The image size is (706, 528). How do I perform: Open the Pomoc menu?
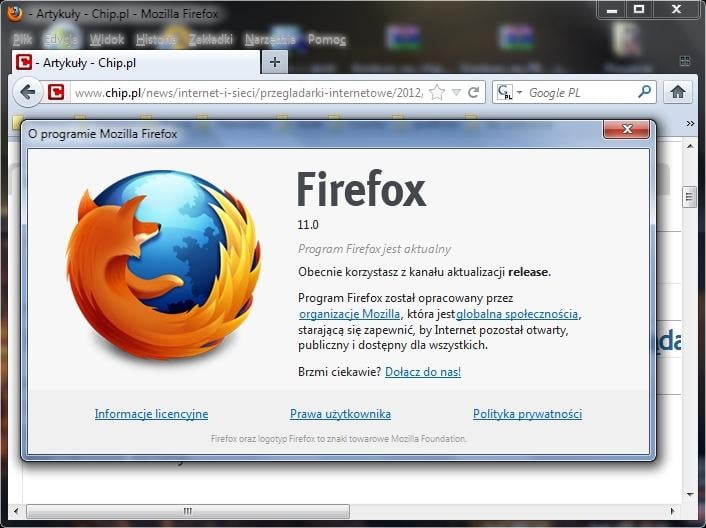point(327,40)
